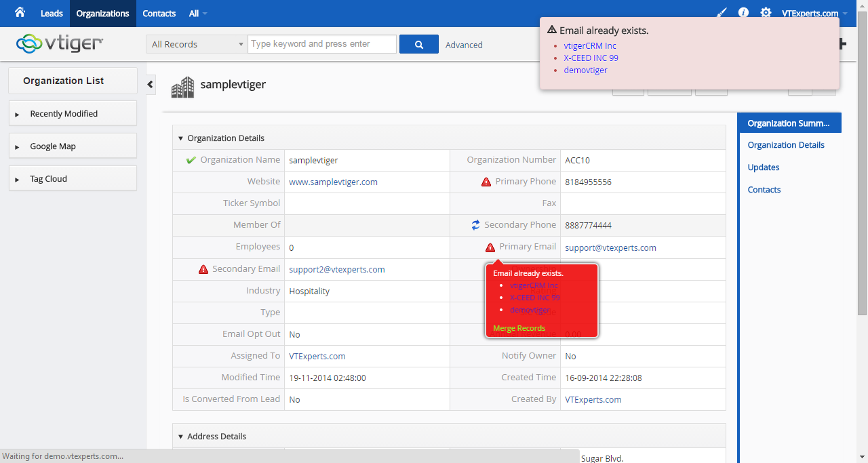Click Secondary Phone sync arrows icon
Screen dimensions: 868x463
pyautogui.click(x=476, y=224)
